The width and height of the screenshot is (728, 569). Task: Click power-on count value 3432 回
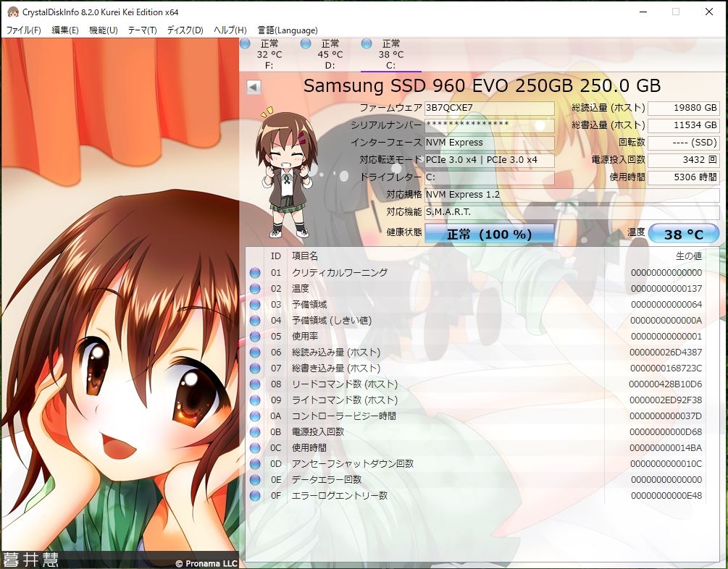(683, 160)
